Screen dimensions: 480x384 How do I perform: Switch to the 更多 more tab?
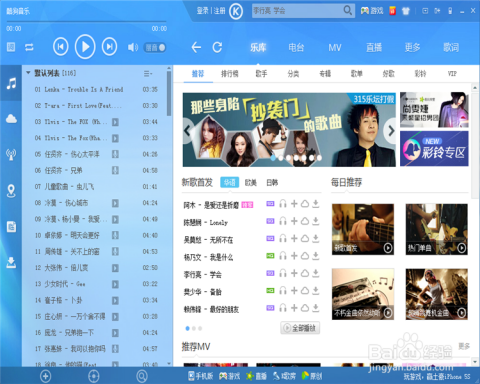tap(412, 47)
